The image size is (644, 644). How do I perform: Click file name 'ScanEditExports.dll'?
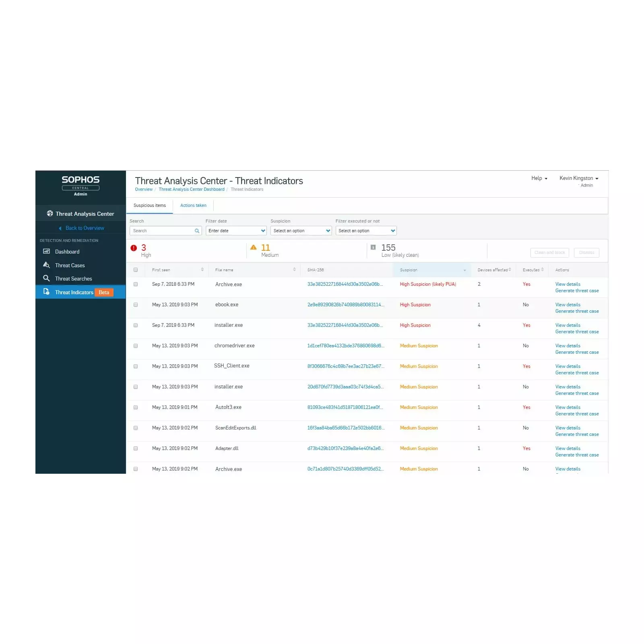235,428
